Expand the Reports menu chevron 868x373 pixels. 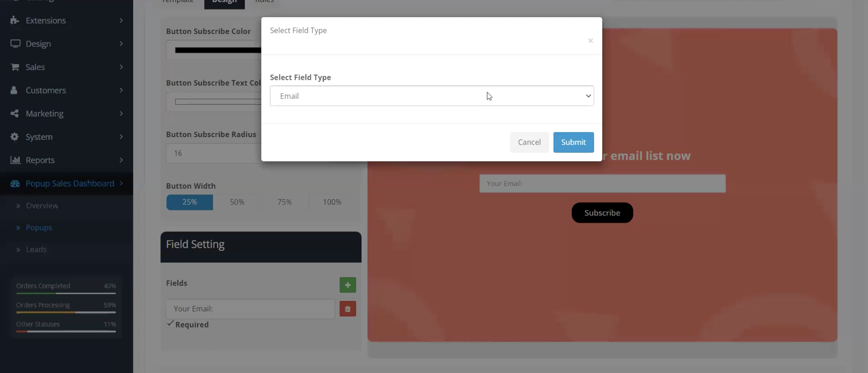(x=121, y=160)
